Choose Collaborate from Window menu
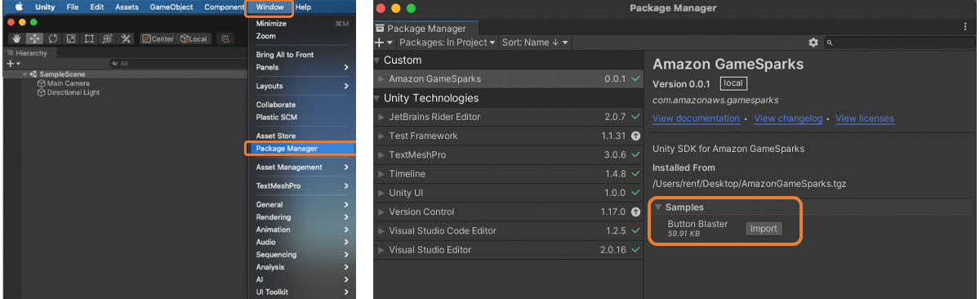Screen dimensions: 980x299 (302, 105)
